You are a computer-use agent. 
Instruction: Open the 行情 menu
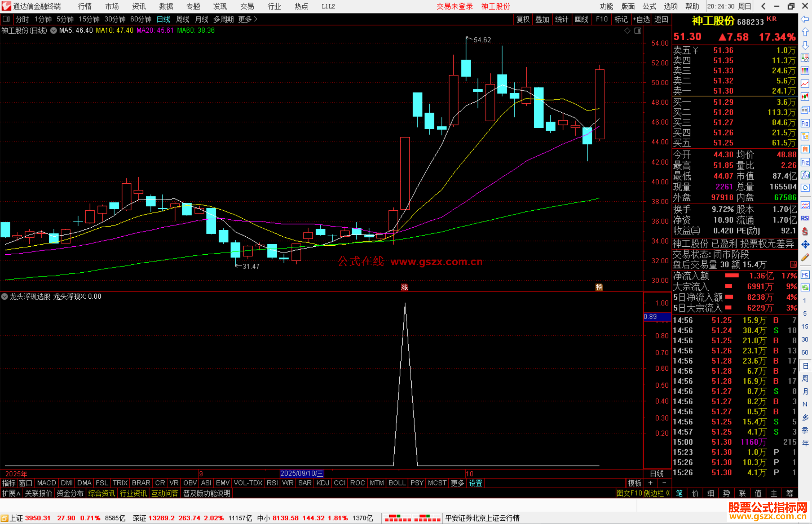tap(85, 6)
